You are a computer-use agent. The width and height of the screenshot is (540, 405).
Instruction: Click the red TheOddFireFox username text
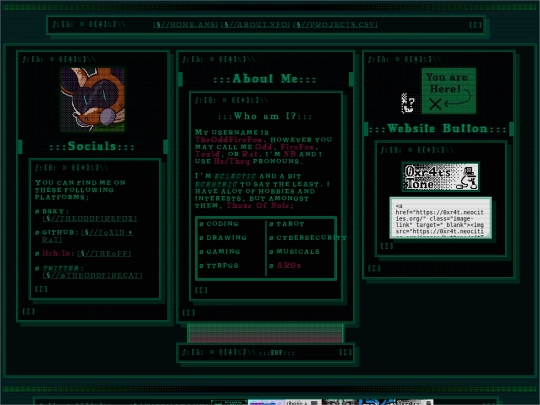click(x=229, y=140)
